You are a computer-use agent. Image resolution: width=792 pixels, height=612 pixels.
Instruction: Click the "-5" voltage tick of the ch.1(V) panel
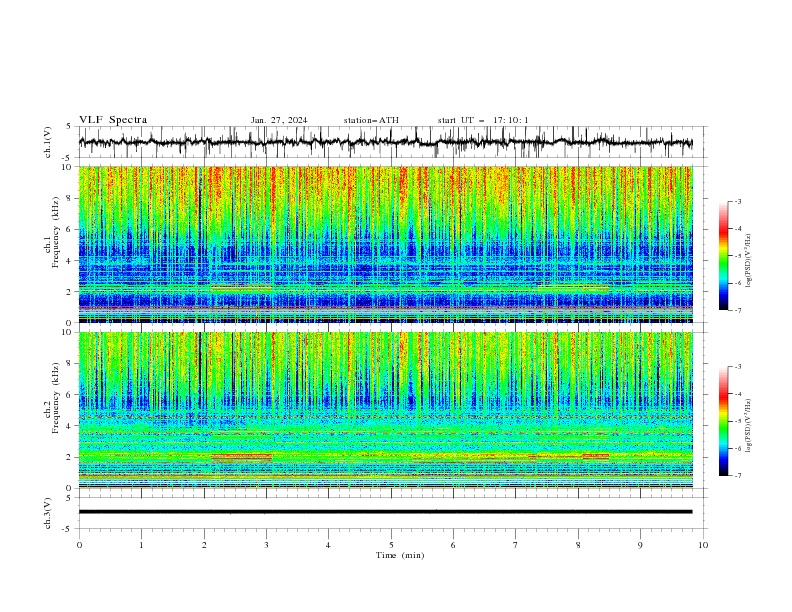[x=67, y=158]
